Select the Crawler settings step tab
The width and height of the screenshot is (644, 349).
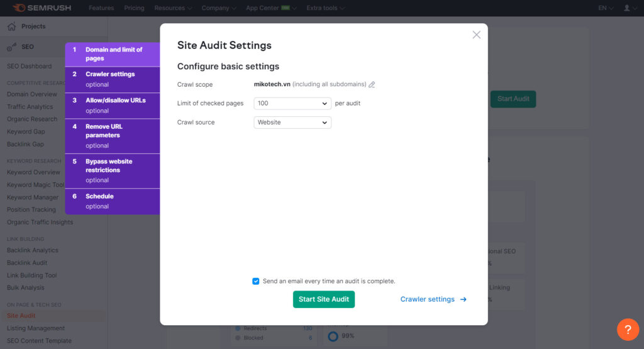tap(113, 79)
